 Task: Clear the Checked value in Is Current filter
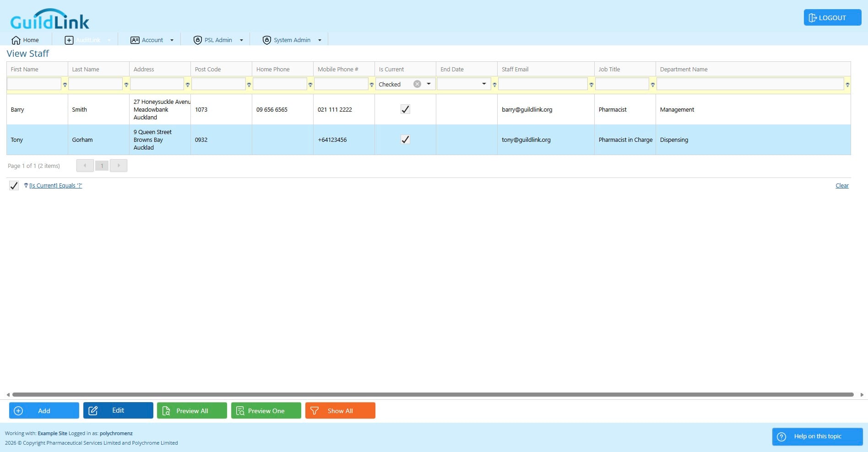click(x=417, y=84)
